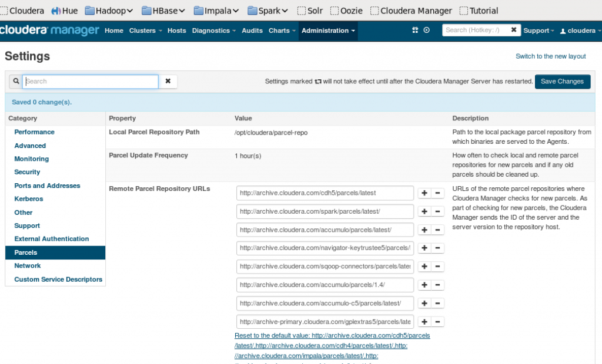
Task: Open the cloudera user menu
Action: (x=580, y=31)
